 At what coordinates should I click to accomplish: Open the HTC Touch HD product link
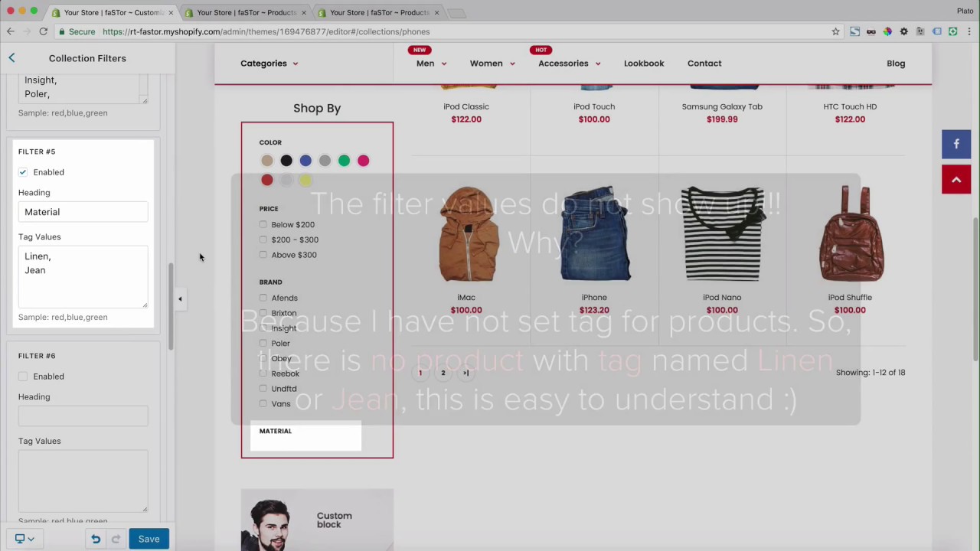(x=850, y=106)
